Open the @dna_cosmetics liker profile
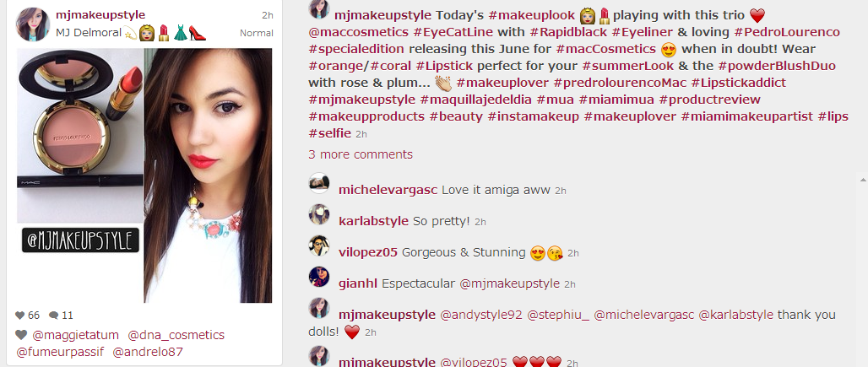The height and width of the screenshot is (367, 868). (x=176, y=335)
